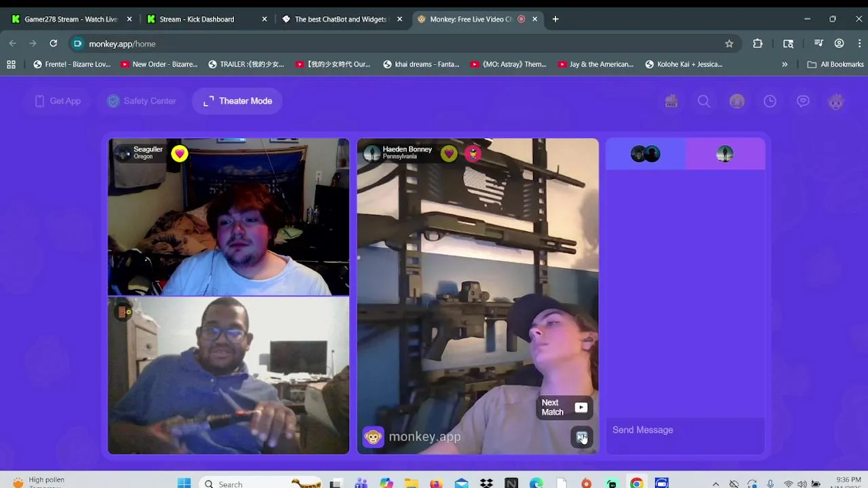The image size is (868, 488).
Task: Open the Jay & the American... bookmark
Action: pos(595,64)
